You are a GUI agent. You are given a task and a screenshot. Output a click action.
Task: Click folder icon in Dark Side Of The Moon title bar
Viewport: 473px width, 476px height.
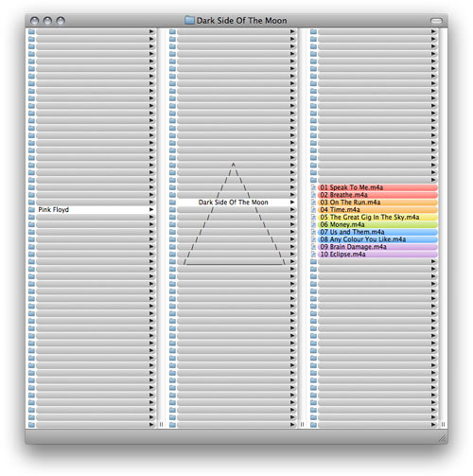click(189, 20)
